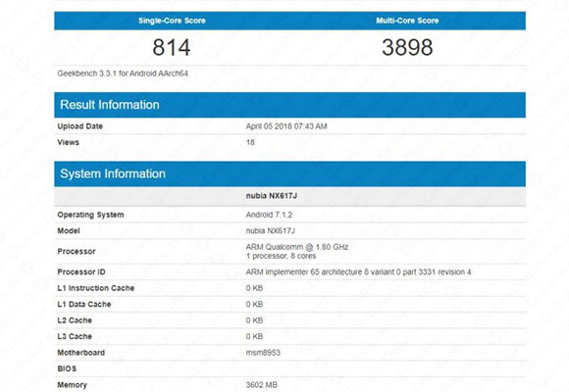569x392 pixels.
Task: Select the L2 Cache 0 KB value
Action: pyautogui.click(x=254, y=320)
